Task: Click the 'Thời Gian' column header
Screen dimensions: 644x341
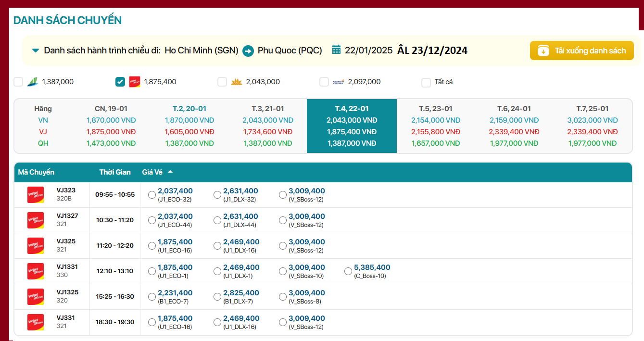Action: [x=115, y=172]
